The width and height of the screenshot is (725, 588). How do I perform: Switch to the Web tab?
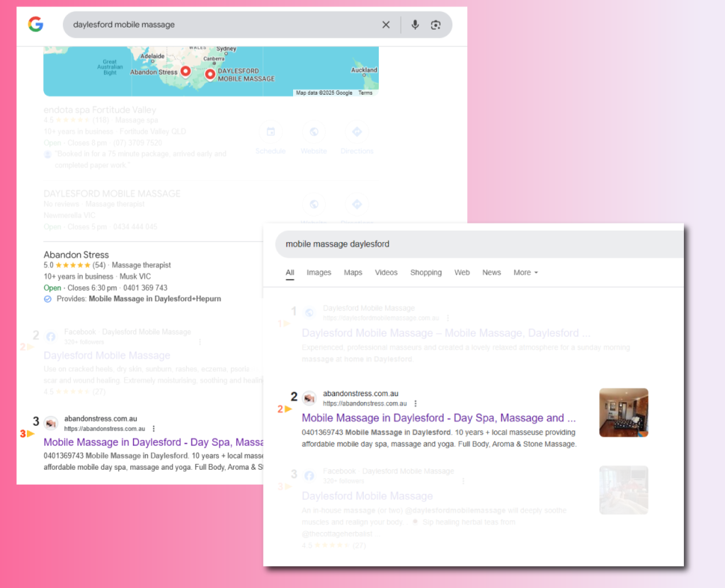click(x=462, y=272)
